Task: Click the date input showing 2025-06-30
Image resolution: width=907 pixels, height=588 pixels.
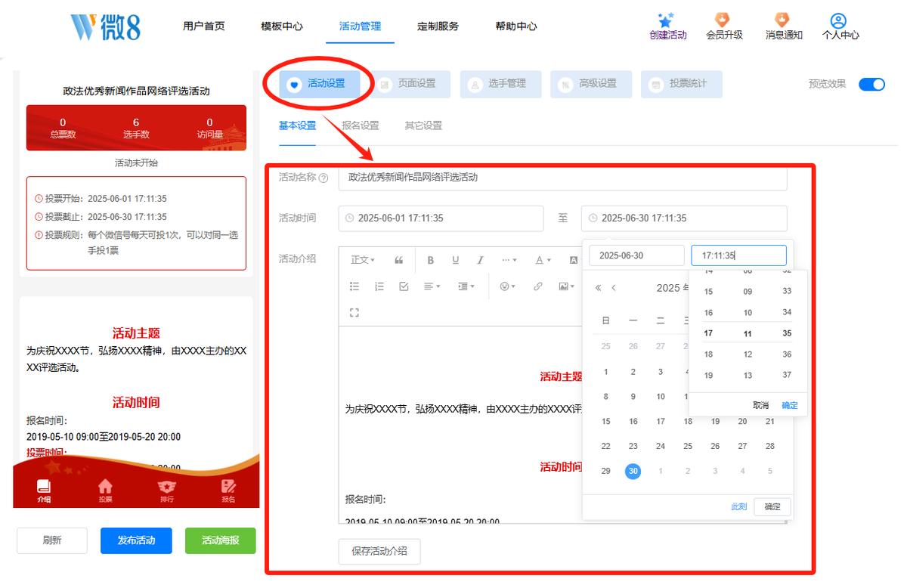Action: (x=636, y=255)
